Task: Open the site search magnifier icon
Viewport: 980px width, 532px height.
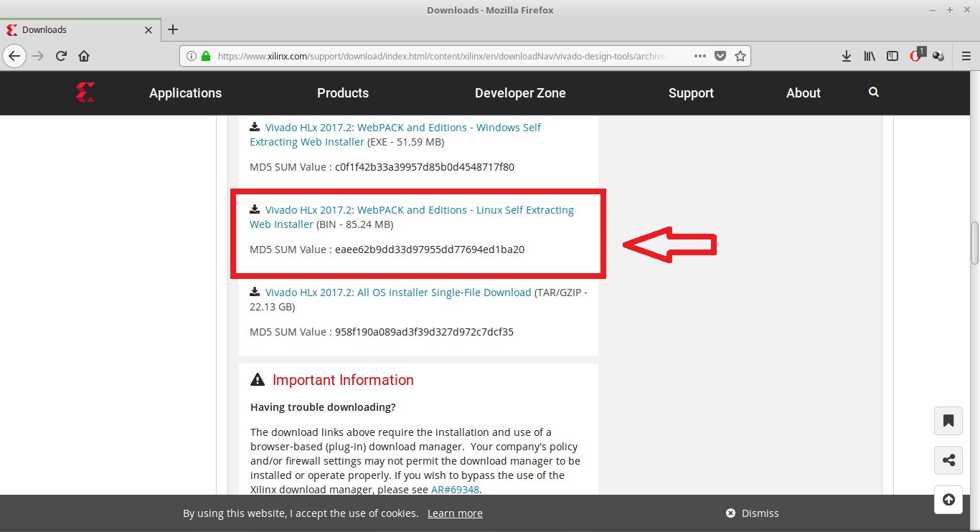Action: click(873, 92)
